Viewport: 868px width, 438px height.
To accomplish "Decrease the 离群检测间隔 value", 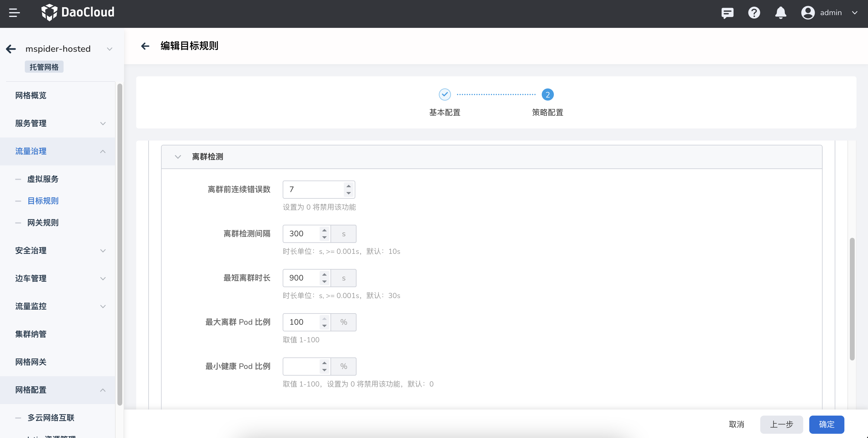I will pos(324,237).
